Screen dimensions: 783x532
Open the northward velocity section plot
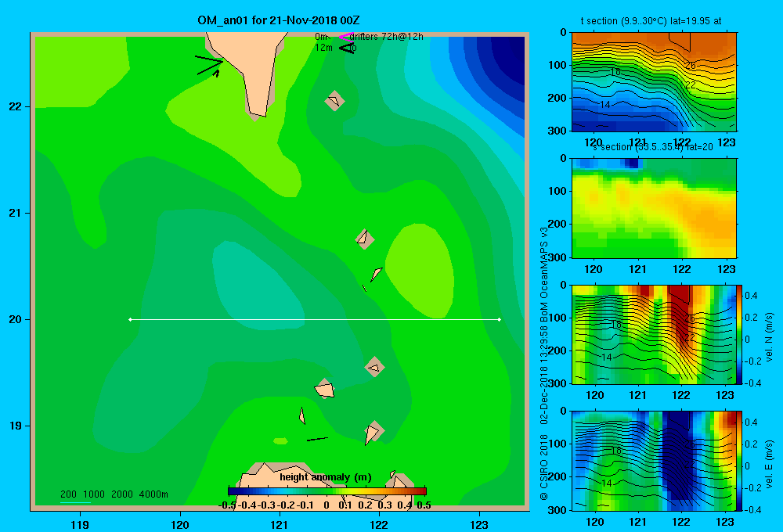[x=654, y=334]
